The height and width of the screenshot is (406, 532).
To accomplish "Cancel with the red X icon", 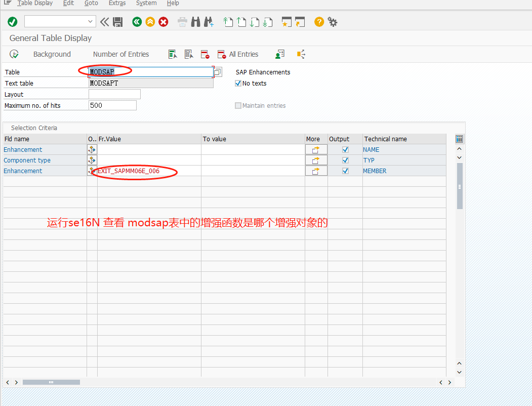I will (x=162, y=22).
